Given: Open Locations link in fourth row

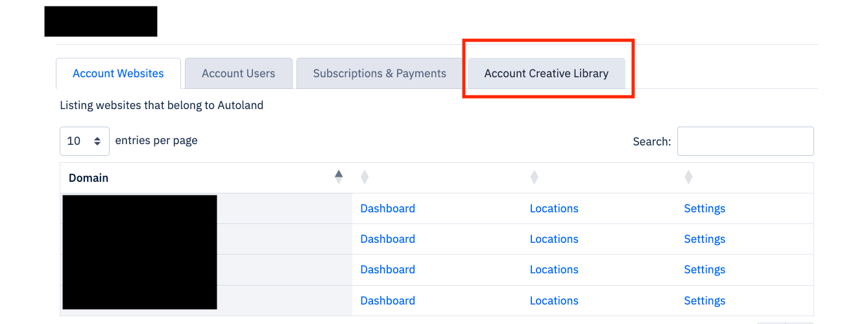Looking at the screenshot, I should [x=553, y=301].
